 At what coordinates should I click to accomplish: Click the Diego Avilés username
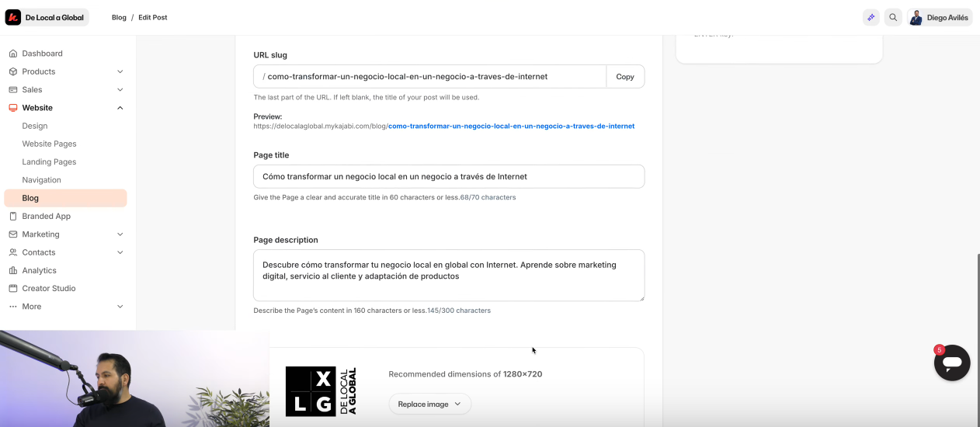947,17
